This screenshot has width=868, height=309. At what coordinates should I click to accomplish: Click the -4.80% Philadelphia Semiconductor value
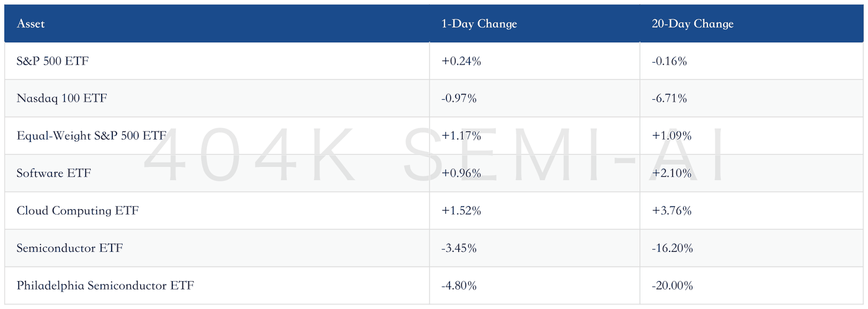pos(459,285)
